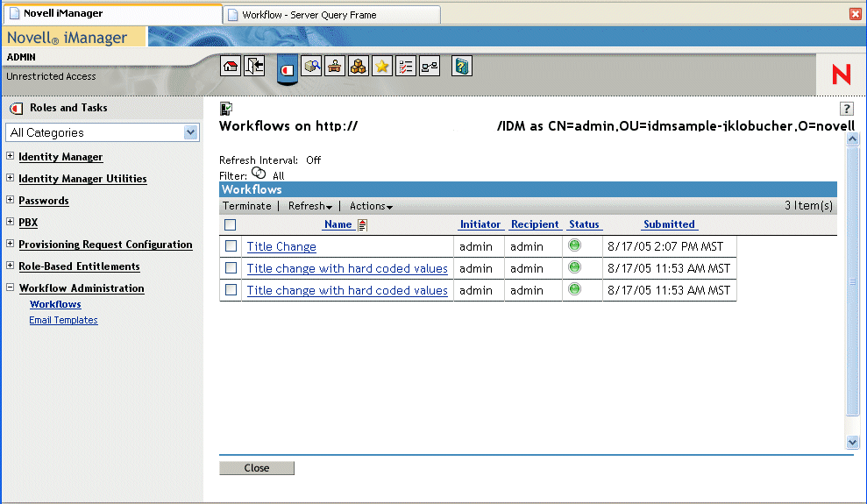Image resolution: width=867 pixels, height=504 pixels.
Task: Click the connected computers icon
Action: click(x=430, y=67)
